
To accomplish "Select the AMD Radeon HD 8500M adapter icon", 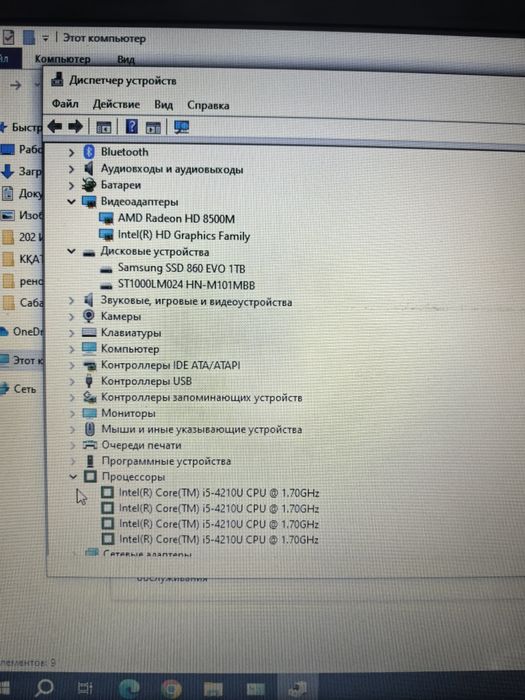I will pos(106,219).
